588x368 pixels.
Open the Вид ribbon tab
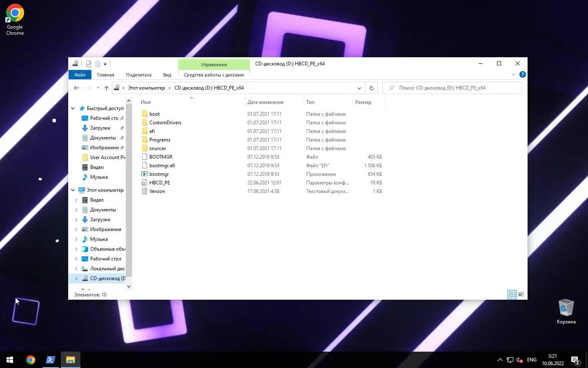[167, 75]
